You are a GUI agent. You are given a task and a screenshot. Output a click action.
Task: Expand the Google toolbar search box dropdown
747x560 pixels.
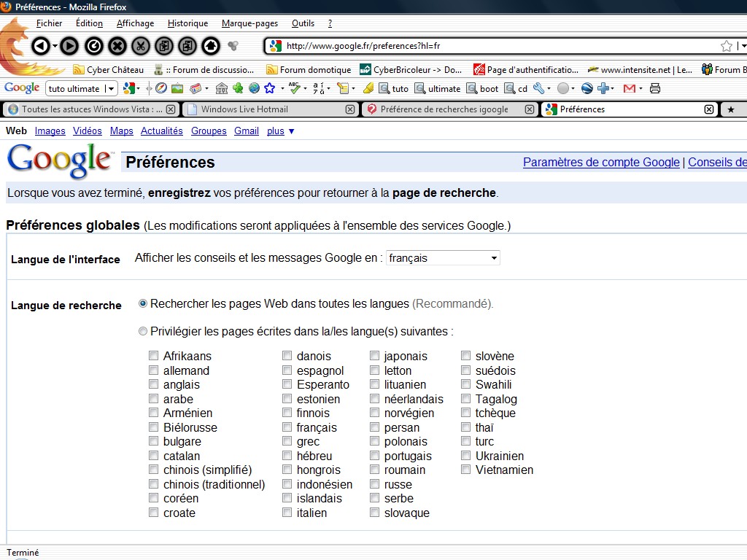[x=111, y=89]
